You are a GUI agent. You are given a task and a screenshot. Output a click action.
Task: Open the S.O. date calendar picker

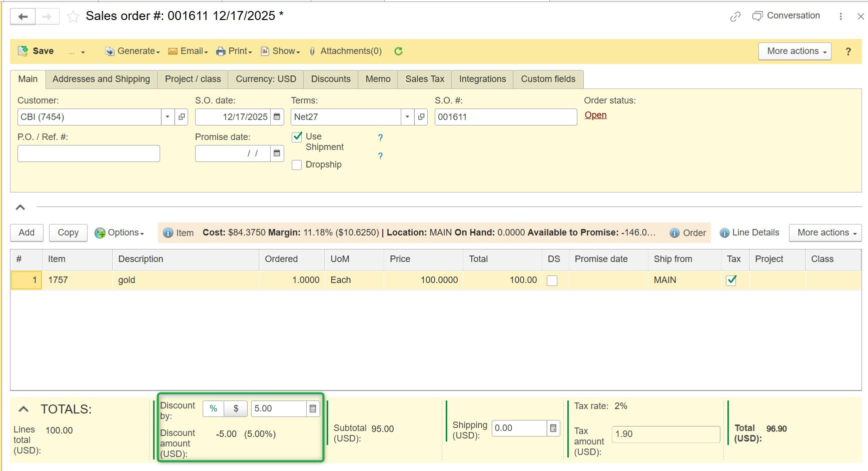pyautogui.click(x=277, y=117)
